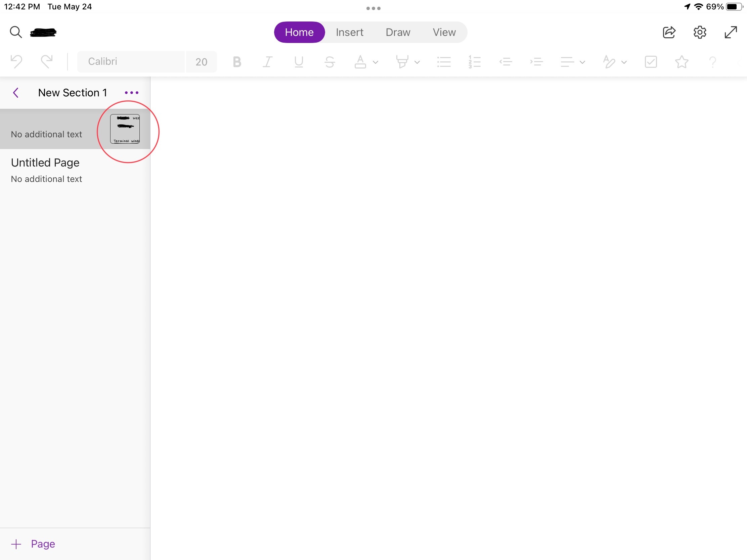
Task: Toggle Italic formatting
Action: [267, 62]
